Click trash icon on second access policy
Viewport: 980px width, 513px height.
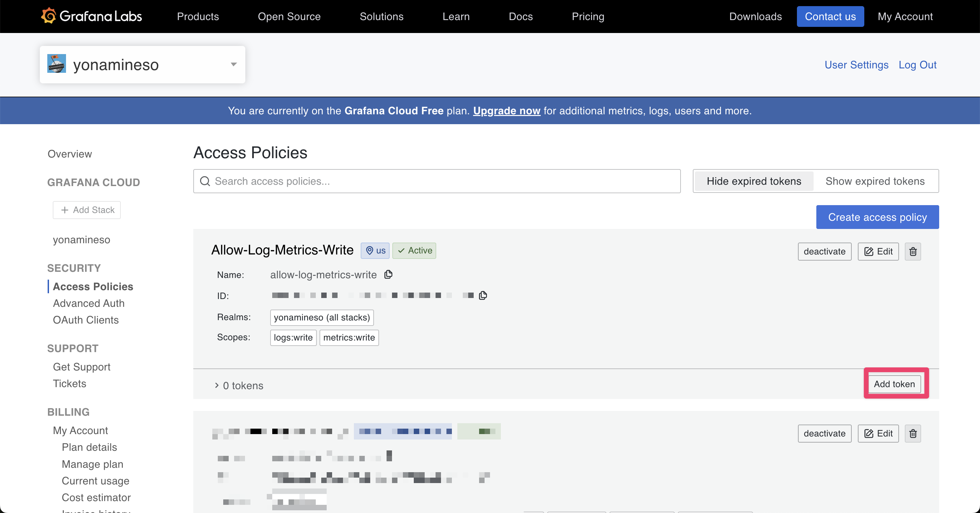coord(913,433)
